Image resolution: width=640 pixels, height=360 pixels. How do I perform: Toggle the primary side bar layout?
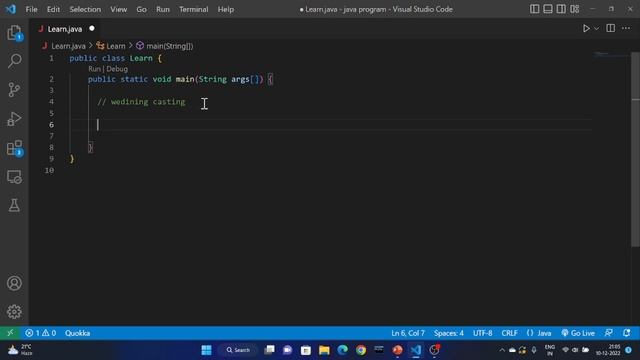pos(534,9)
